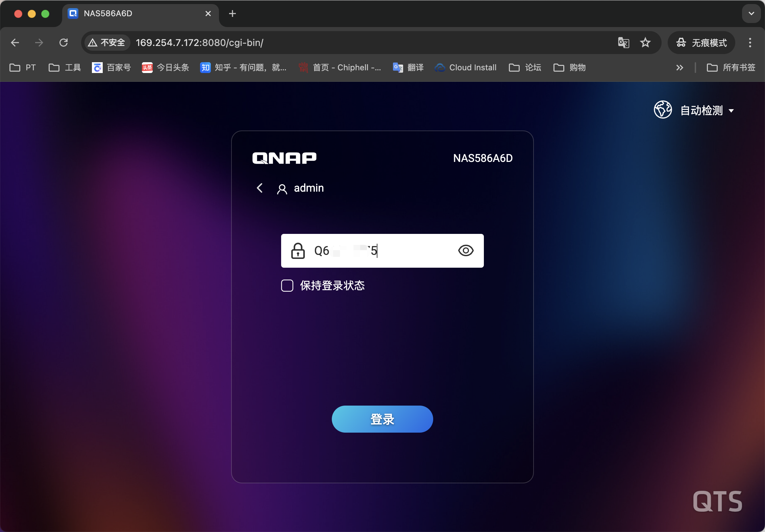
Task: Close the NAS586A6D tab
Action: [208, 14]
